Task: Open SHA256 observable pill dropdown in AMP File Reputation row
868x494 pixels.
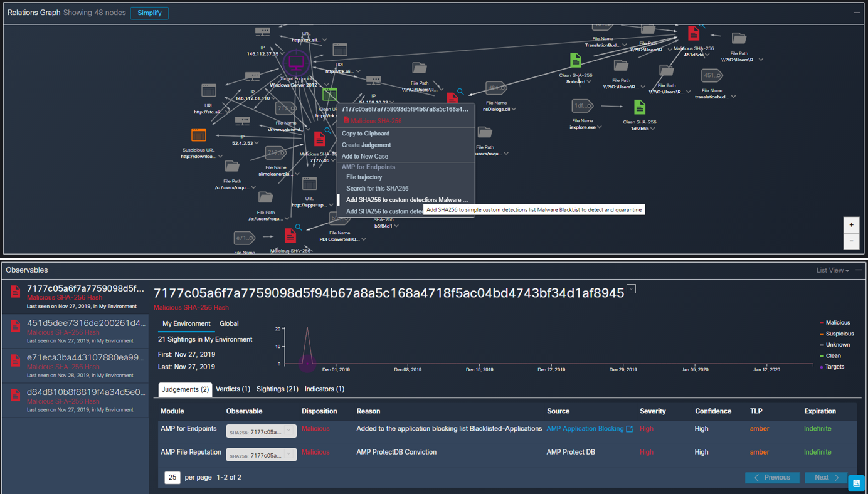Action: click(288, 454)
